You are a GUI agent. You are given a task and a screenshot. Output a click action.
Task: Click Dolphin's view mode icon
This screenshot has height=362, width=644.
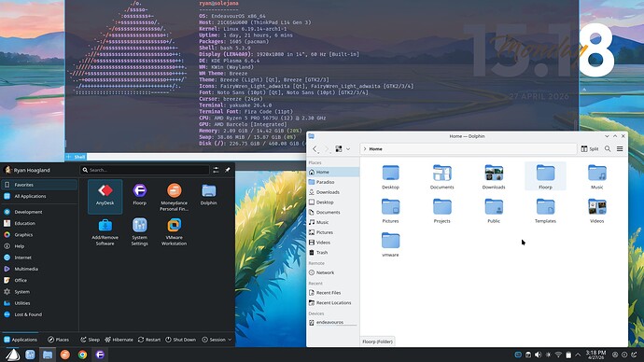339,149
